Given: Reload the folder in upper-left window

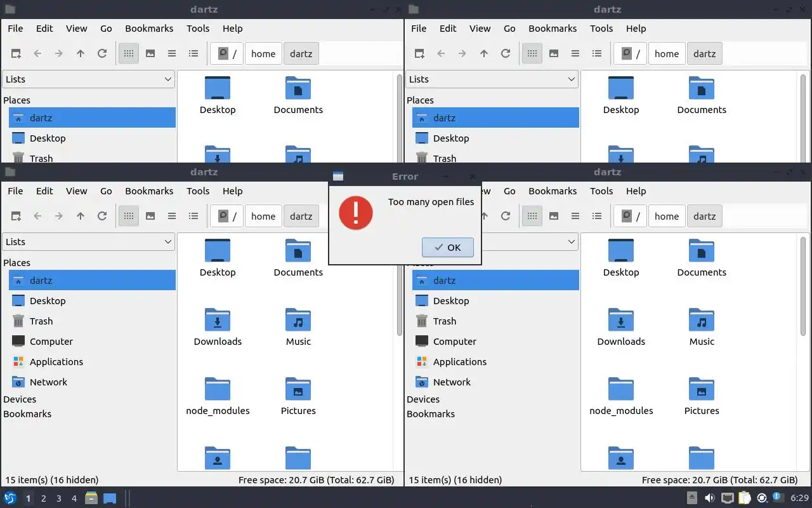Looking at the screenshot, I should tap(102, 54).
